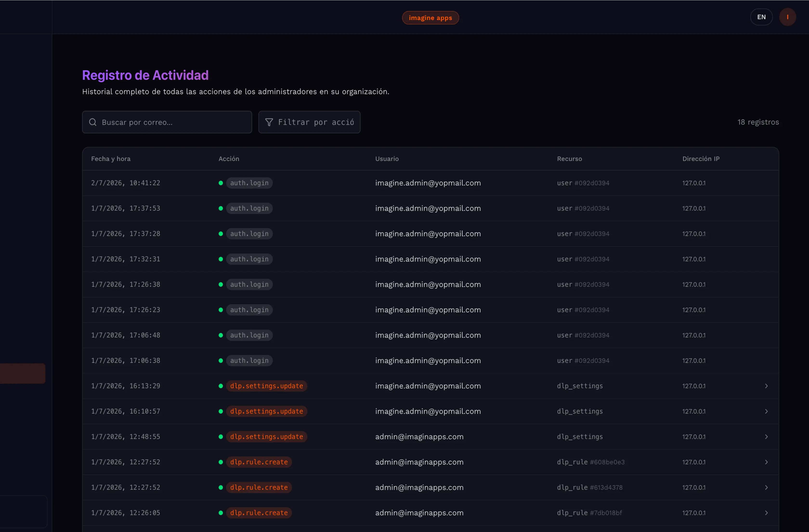Click the "Fecha y hora" column header
This screenshot has width=809, height=532.
tap(111, 159)
